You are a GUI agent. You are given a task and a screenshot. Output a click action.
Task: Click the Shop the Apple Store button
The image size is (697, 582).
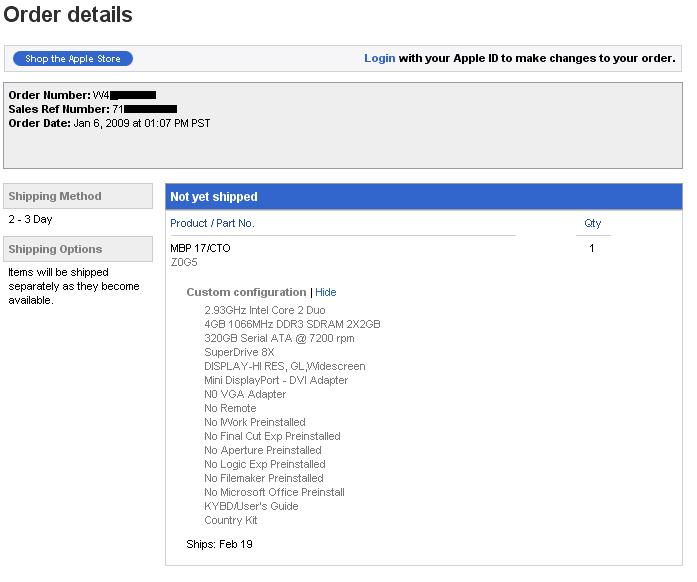coord(73,59)
